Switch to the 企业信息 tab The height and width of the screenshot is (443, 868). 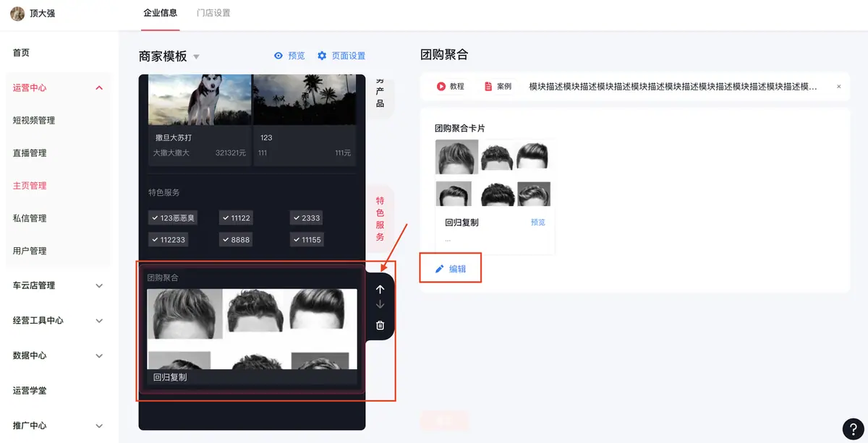(x=161, y=12)
